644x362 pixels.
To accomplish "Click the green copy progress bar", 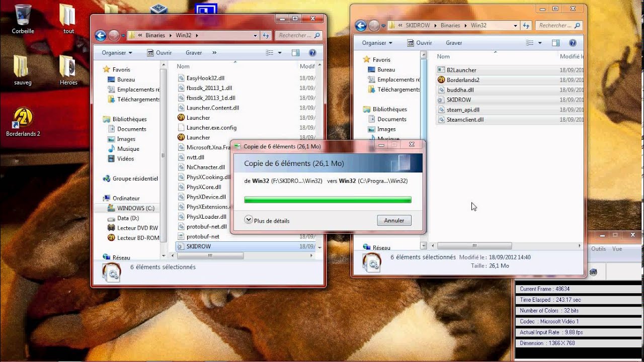I will coord(328,200).
